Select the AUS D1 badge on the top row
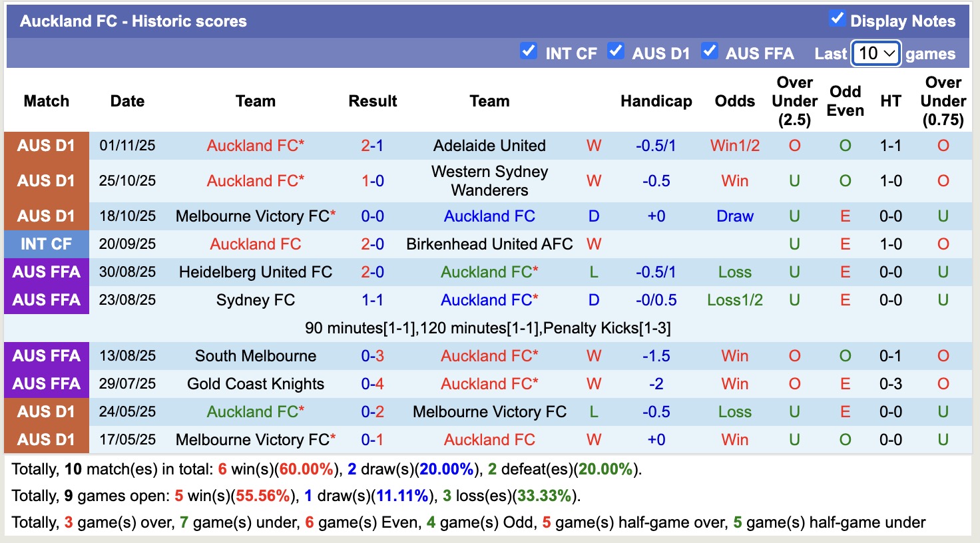The image size is (980, 543). 46,145
